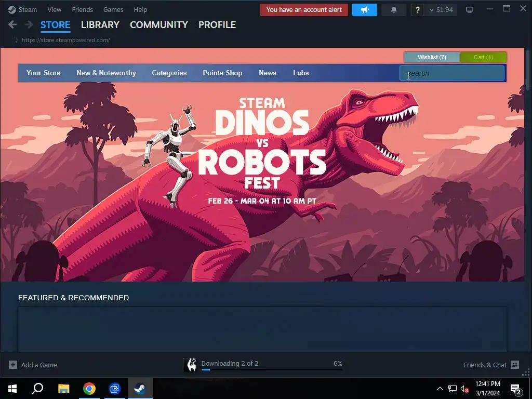Expand the $1.94 wallet account dropdown
Screen dimensions: 532x399
click(x=441, y=10)
